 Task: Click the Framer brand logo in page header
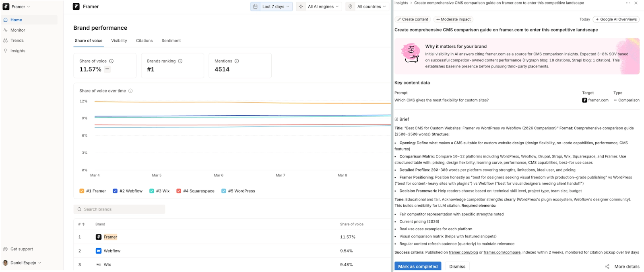click(76, 6)
